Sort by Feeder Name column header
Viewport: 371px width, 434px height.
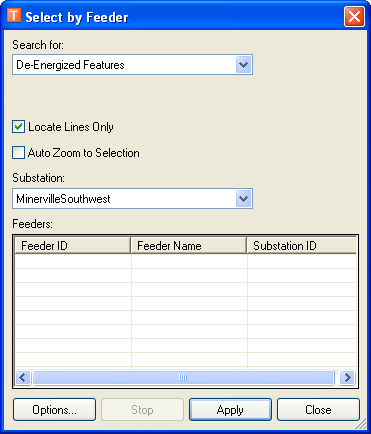pyautogui.click(x=188, y=246)
